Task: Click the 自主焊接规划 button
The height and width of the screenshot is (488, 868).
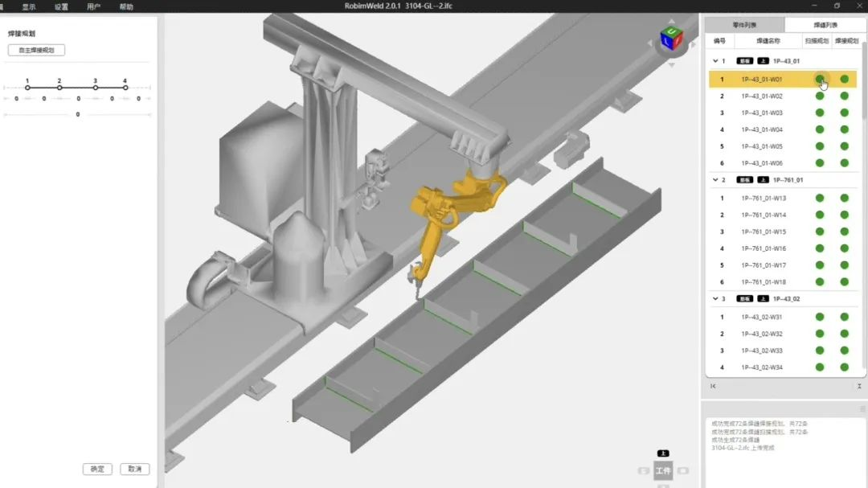Action: (x=36, y=50)
